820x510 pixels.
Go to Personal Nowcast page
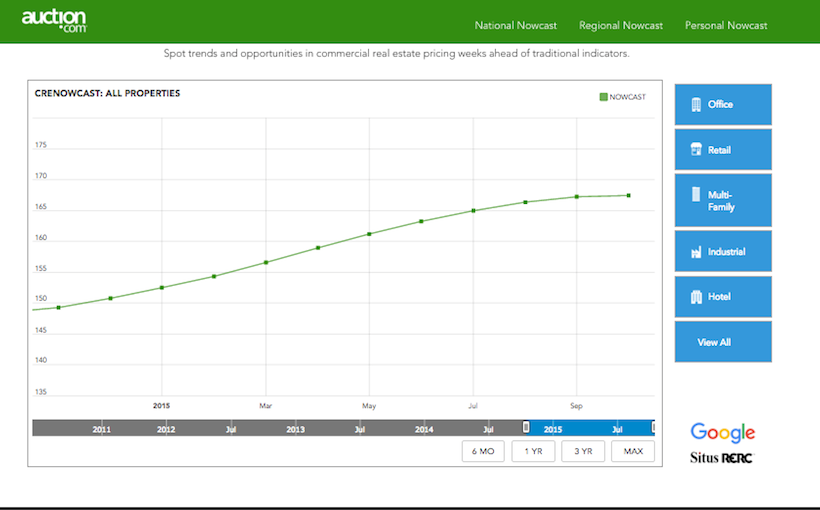pyautogui.click(x=726, y=25)
